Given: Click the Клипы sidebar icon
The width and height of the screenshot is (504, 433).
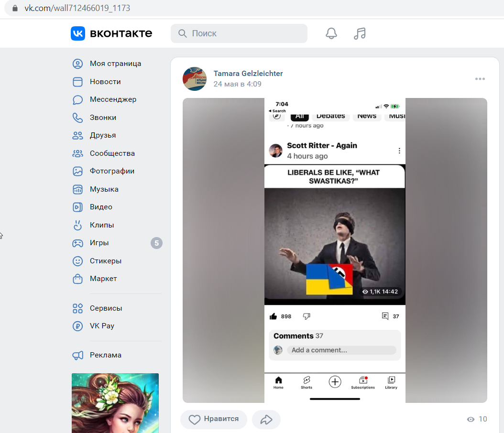Looking at the screenshot, I should coord(77,225).
